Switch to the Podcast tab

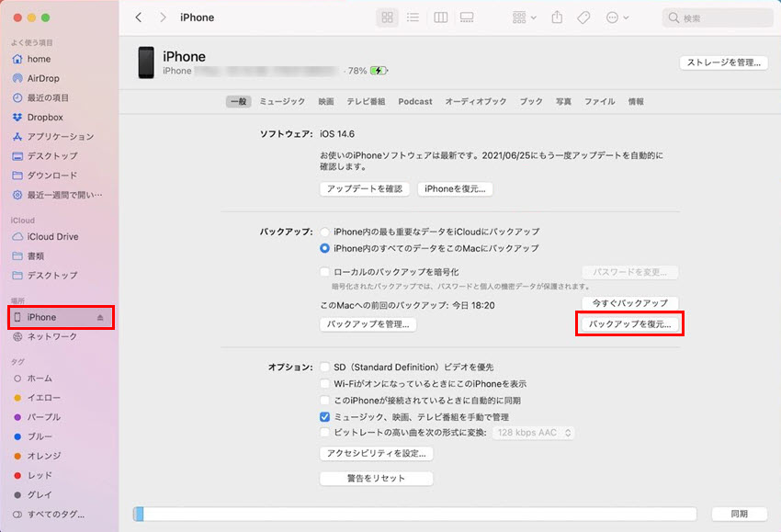pyautogui.click(x=415, y=102)
